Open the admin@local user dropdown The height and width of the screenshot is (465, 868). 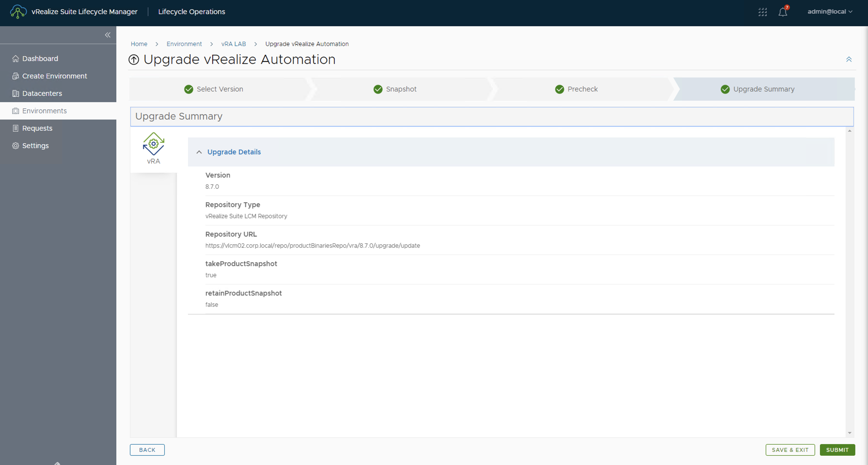click(x=829, y=12)
